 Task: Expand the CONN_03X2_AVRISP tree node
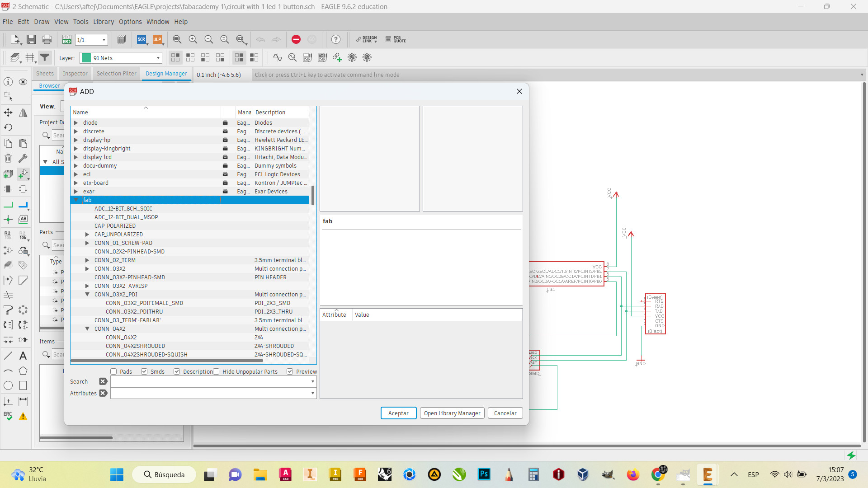87,286
